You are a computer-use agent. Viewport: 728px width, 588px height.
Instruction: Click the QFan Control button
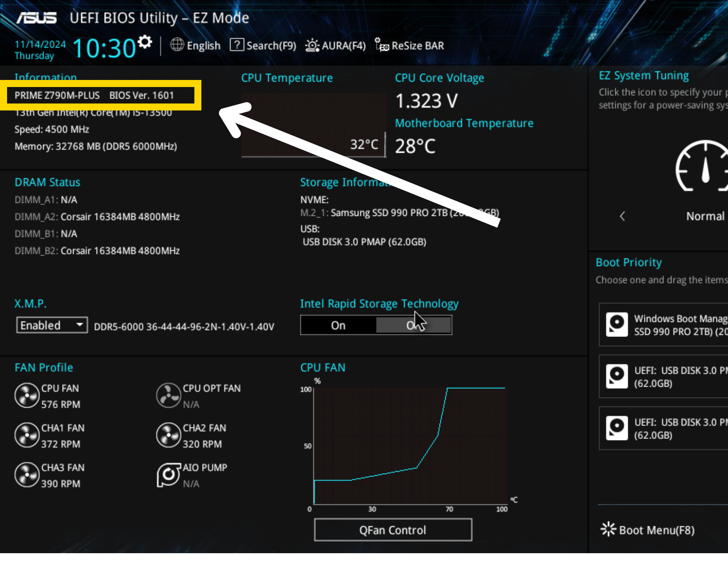click(393, 530)
